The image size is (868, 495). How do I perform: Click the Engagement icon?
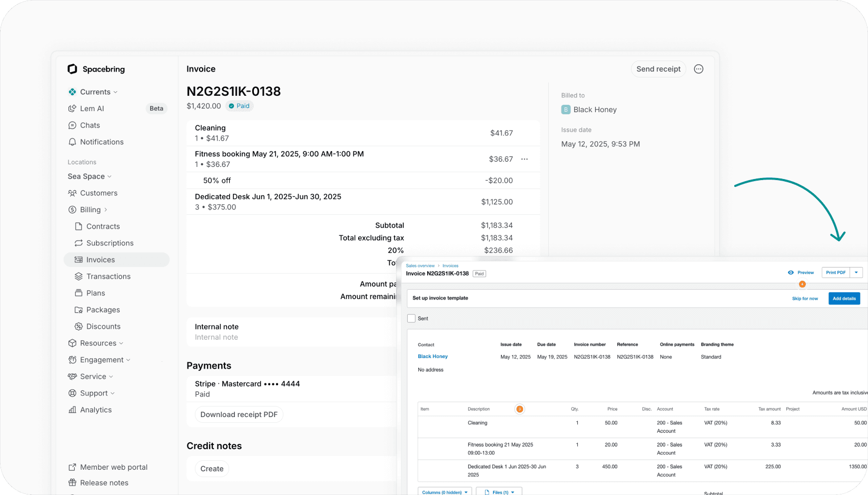pyautogui.click(x=72, y=360)
